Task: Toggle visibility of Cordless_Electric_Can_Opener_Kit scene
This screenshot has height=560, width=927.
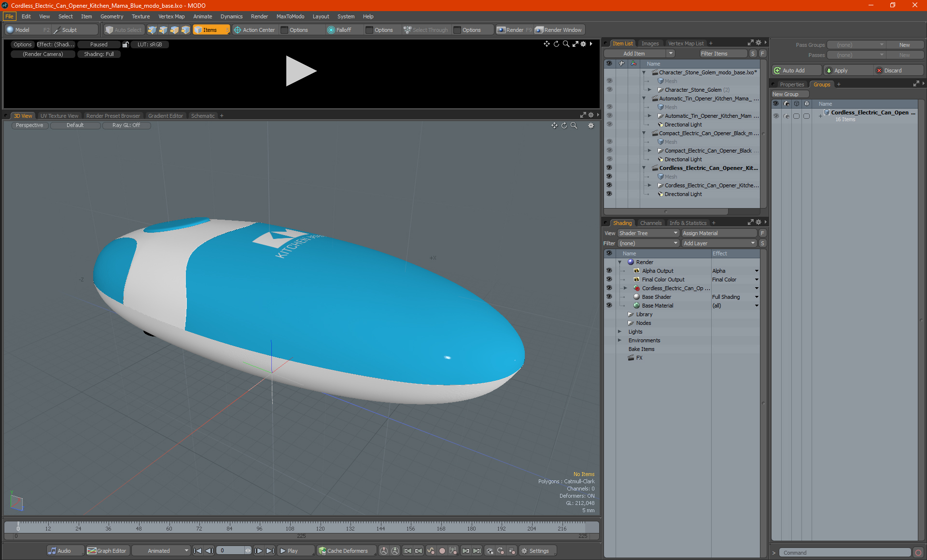Action: (x=609, y=168)
